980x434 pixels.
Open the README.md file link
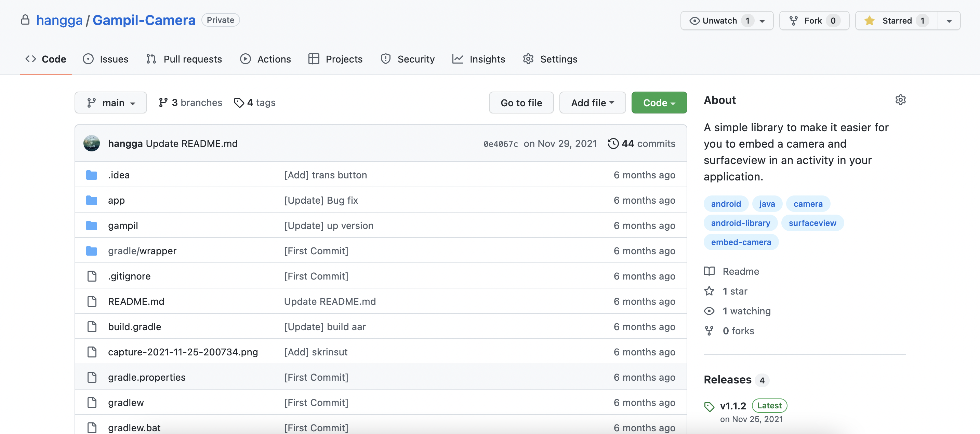point(136,301)
